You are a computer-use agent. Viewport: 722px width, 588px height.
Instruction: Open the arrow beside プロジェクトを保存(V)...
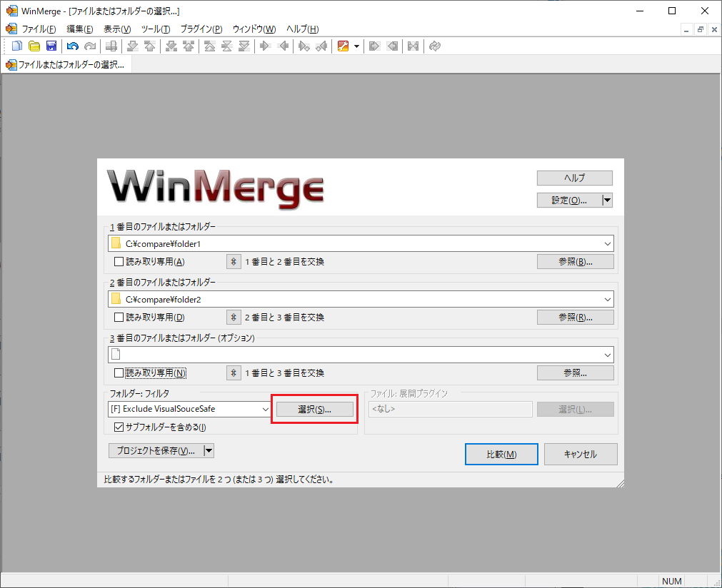pos(209,451)
